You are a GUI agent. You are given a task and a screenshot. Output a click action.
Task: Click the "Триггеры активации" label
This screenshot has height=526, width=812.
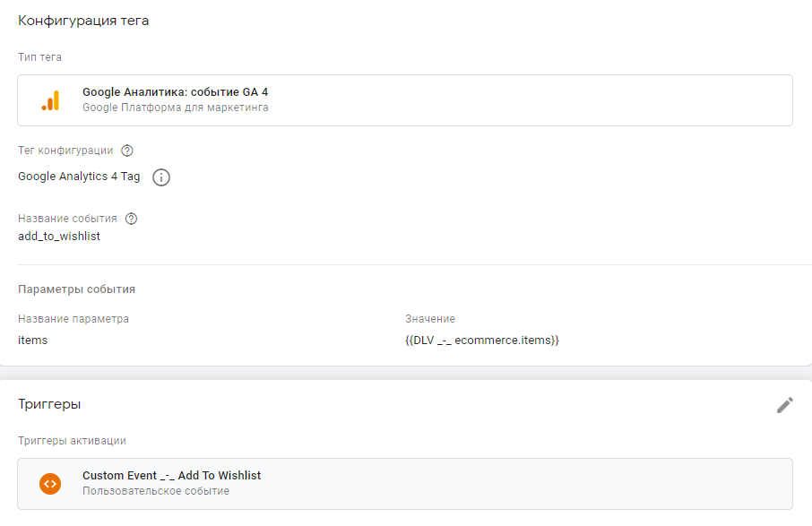(72, 440)
